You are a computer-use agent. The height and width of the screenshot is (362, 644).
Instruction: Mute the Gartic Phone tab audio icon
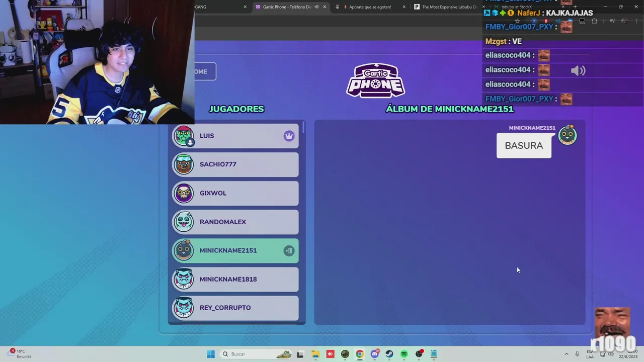coord(316,7)
